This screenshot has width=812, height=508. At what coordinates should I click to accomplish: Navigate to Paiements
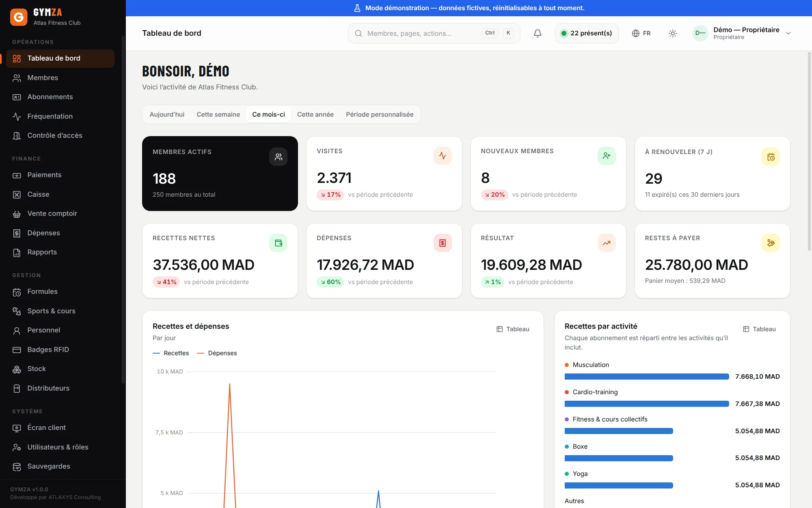(60, 175)
